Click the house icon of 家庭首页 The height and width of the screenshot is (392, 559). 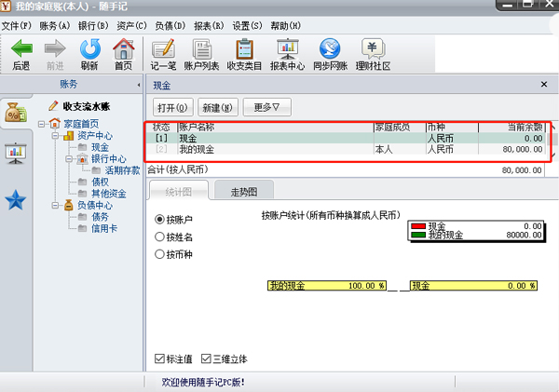(x=55, y=123)
